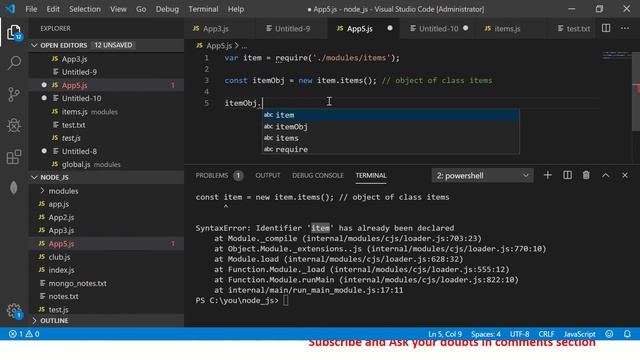Open the Go menu

pos(141,9)
